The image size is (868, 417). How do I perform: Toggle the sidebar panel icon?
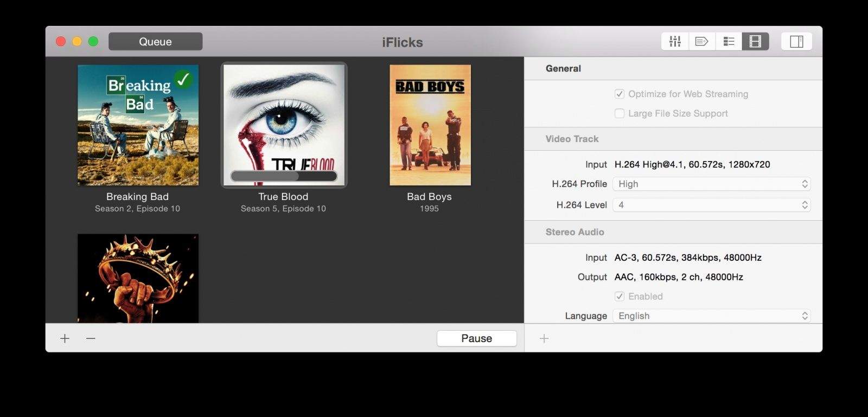[796, 41]
